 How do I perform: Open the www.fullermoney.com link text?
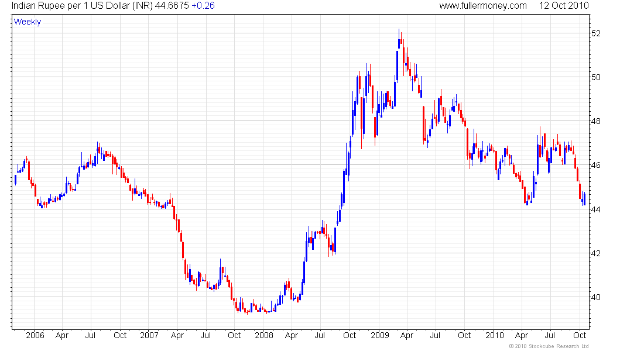pyautogui.click(x=483, y=6)
